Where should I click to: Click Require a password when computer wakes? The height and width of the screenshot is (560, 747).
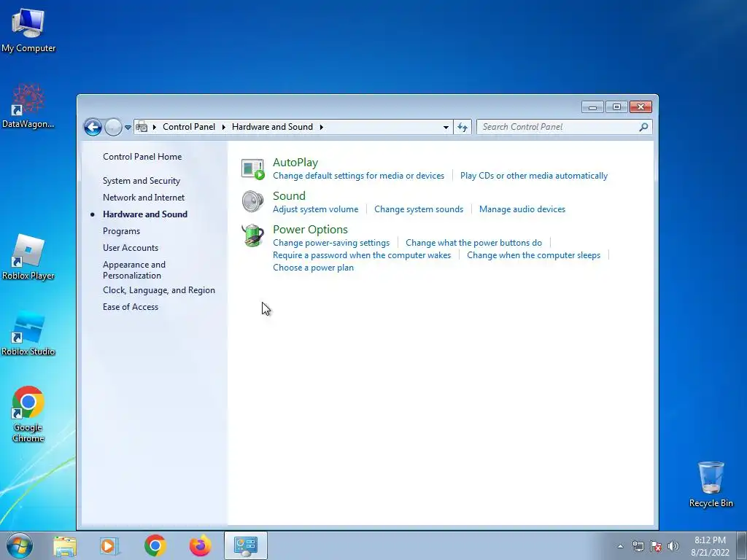(x=362, y=255)
